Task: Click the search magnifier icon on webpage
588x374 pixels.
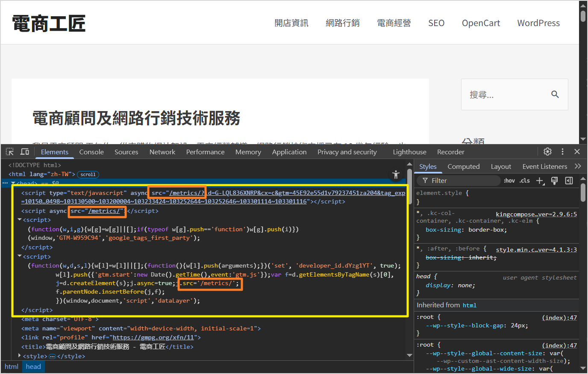Action: point(555,94)
